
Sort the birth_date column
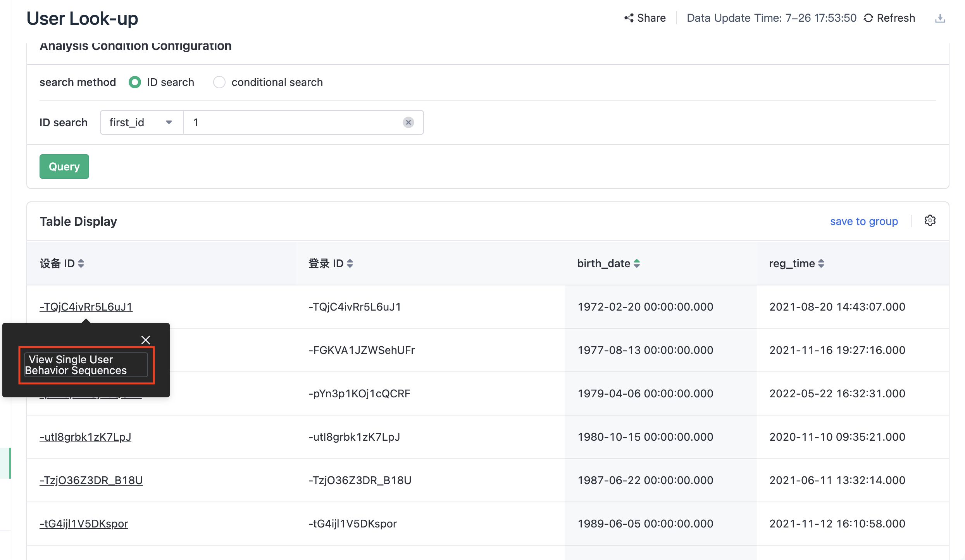point(638,263)
